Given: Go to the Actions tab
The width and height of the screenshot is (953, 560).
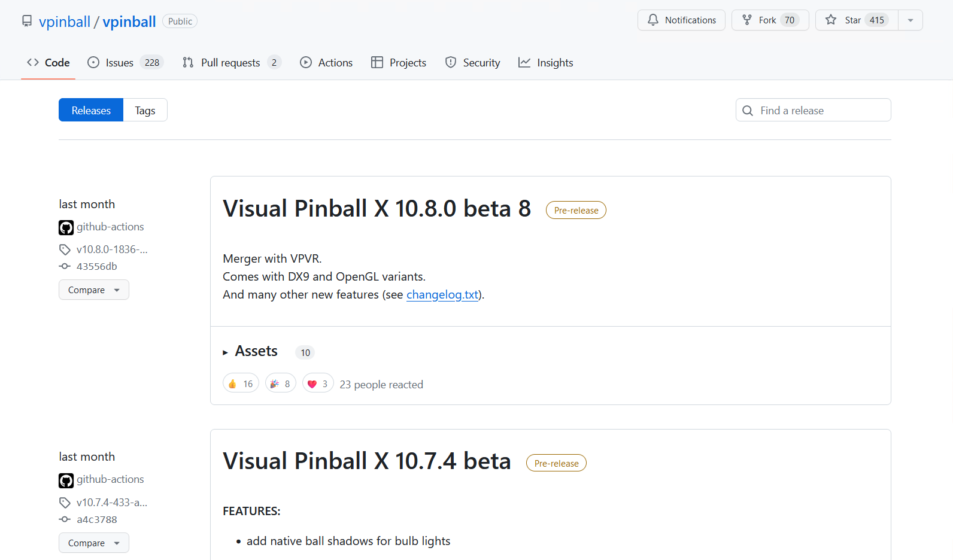Looking at the screenshot, I should tap(326, 62).
